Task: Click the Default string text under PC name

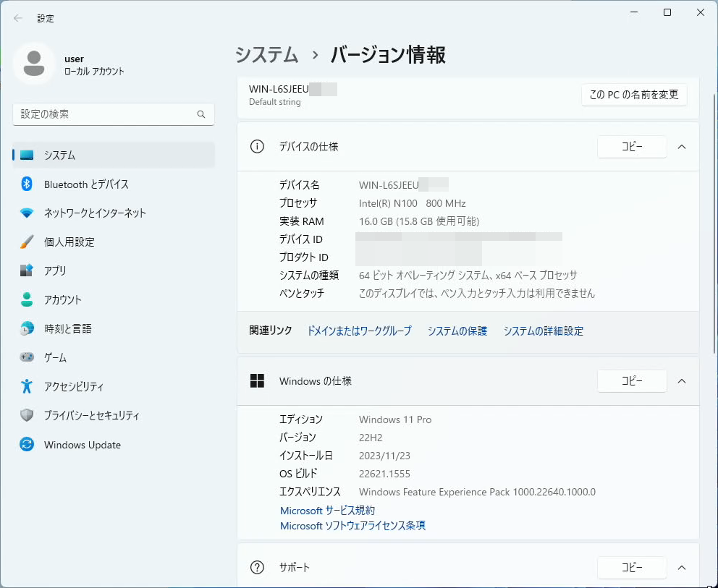Action: point(275,102)
